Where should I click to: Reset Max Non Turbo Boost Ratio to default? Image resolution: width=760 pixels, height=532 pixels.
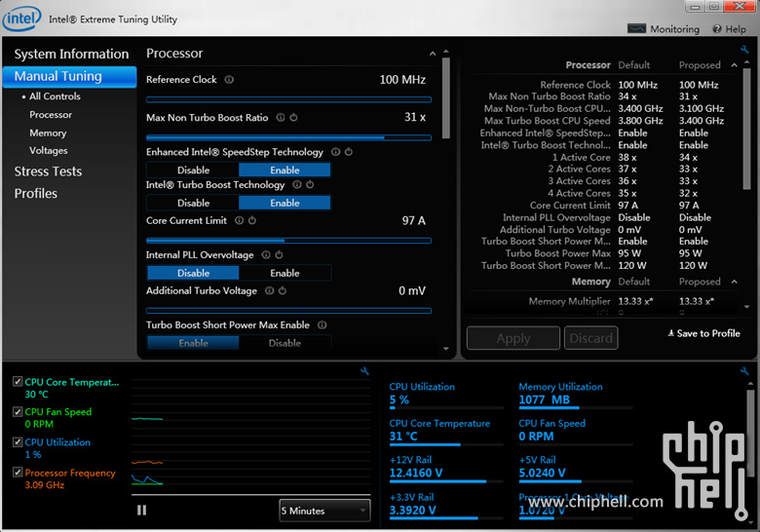click(x=293, y=117)
